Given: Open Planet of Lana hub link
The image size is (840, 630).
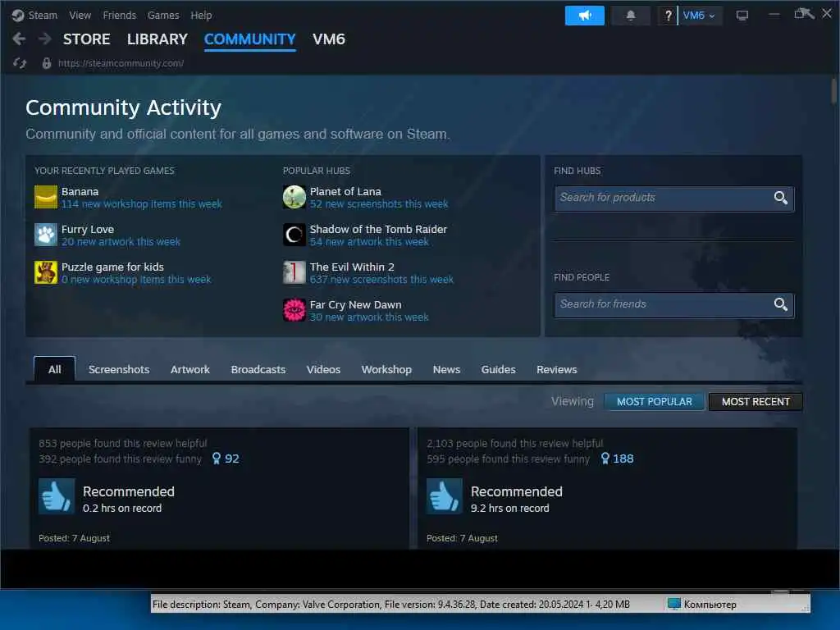Looking at the screenshot, I should 345,191.
